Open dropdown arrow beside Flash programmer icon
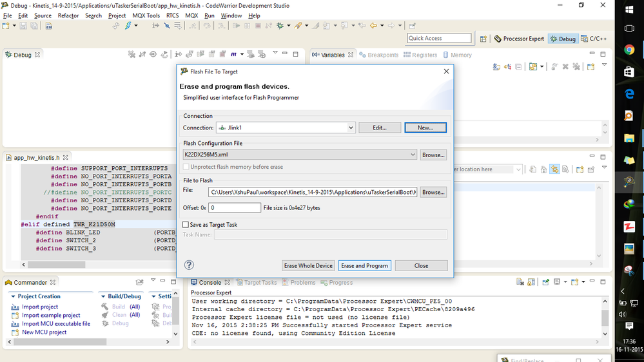 pos(136,26)
